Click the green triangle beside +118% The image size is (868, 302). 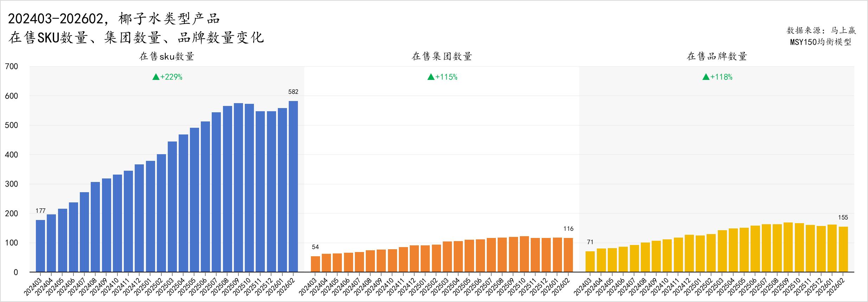click(706, 77)
